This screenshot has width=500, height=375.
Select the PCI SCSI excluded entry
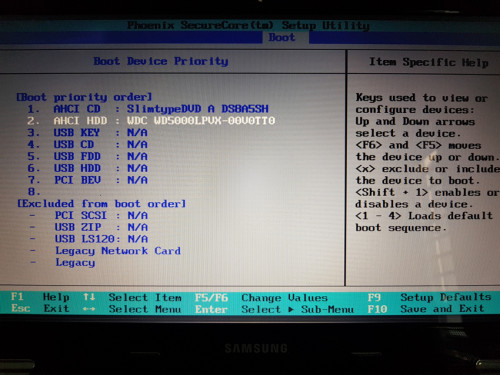[x=89, y=216]
